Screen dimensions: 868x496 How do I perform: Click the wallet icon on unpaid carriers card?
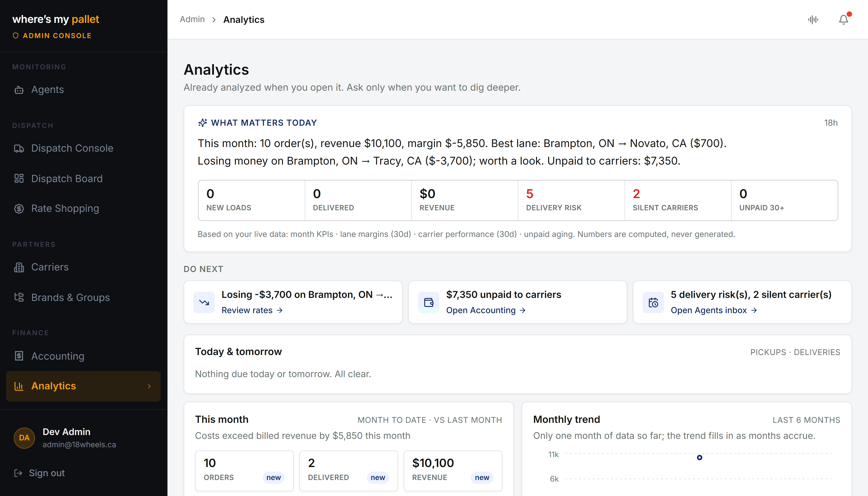429,302
